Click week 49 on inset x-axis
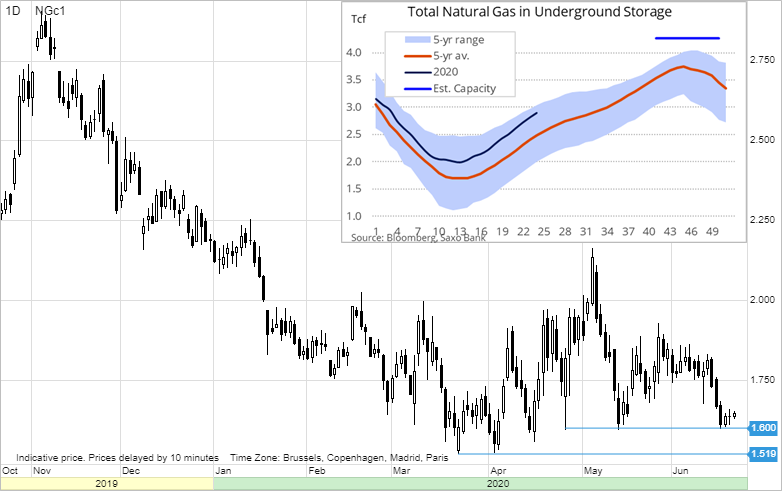Viewport: 782px width, 491px height. pos(712,231)
